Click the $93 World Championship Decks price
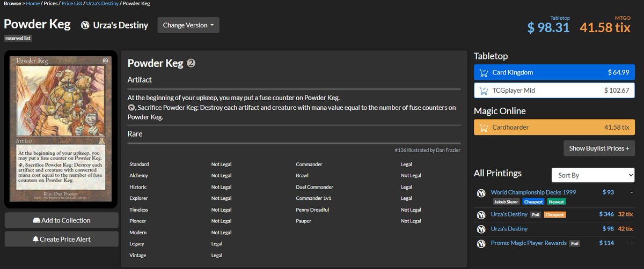 coord(608,192)
